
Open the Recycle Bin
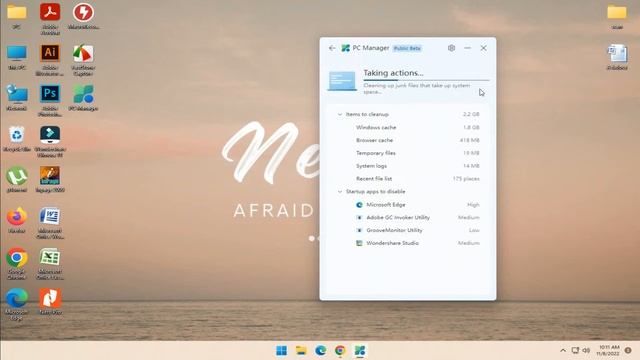17,139
